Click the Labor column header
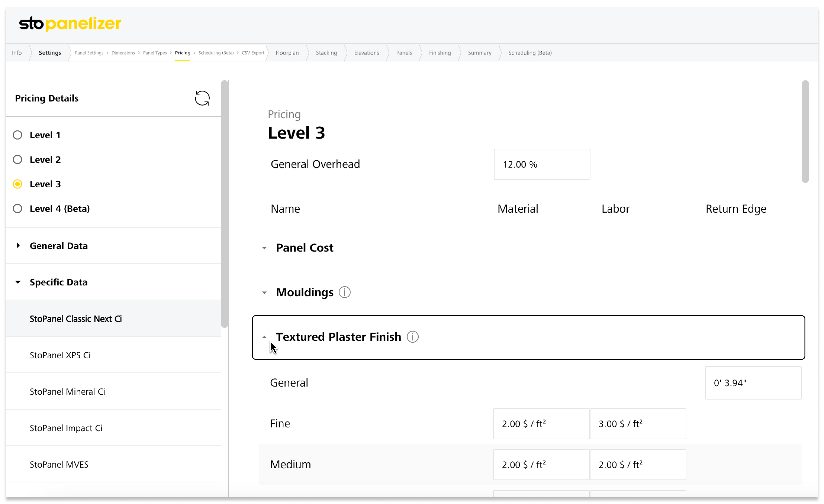824x504 pixels. (615, 209)
